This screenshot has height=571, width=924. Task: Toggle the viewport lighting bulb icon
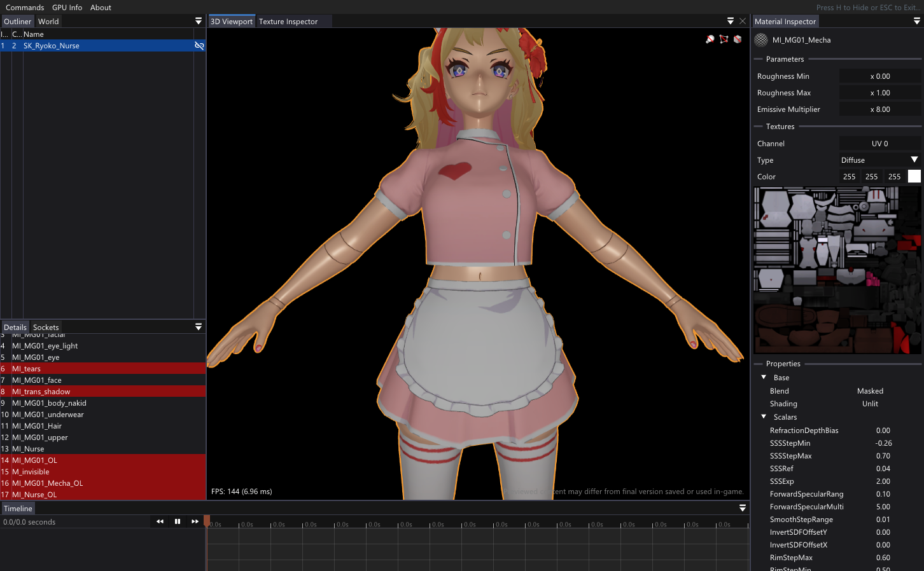coord(710,39)
